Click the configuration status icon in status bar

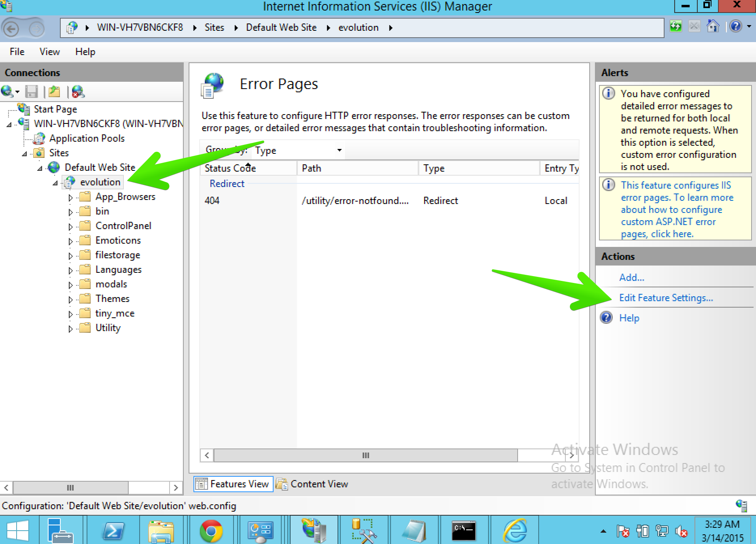(x=741, y=505)
